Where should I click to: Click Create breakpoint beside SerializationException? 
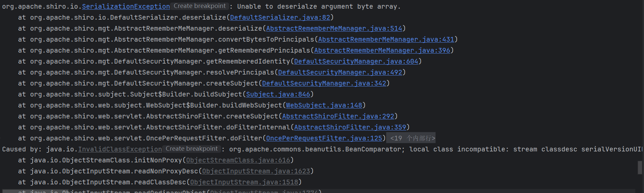tap(199, 6)
